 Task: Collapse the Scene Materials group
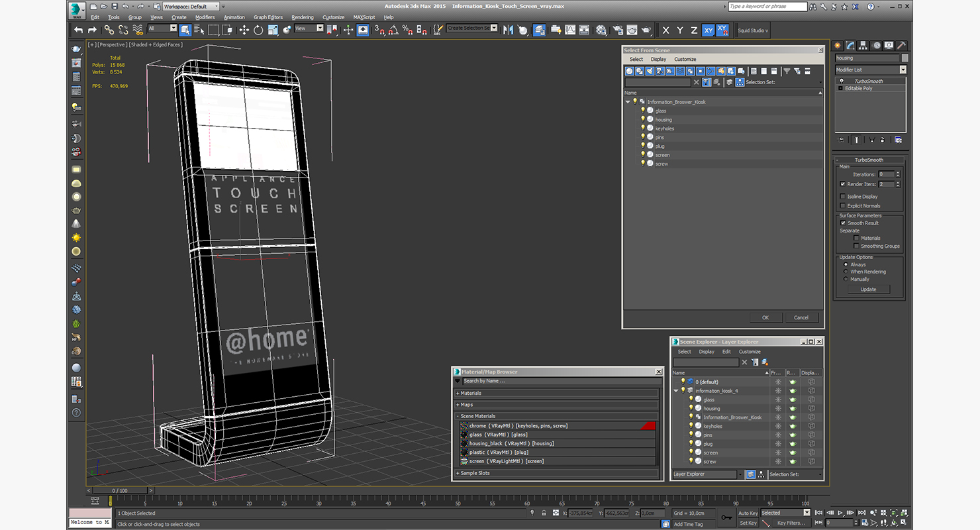[557, 416]
